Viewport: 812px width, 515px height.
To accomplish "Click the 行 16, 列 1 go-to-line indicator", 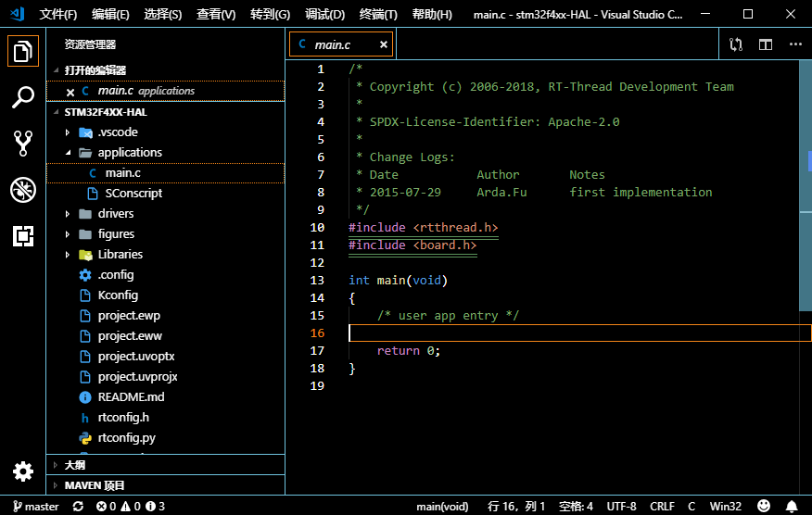I will pos(515,507).
